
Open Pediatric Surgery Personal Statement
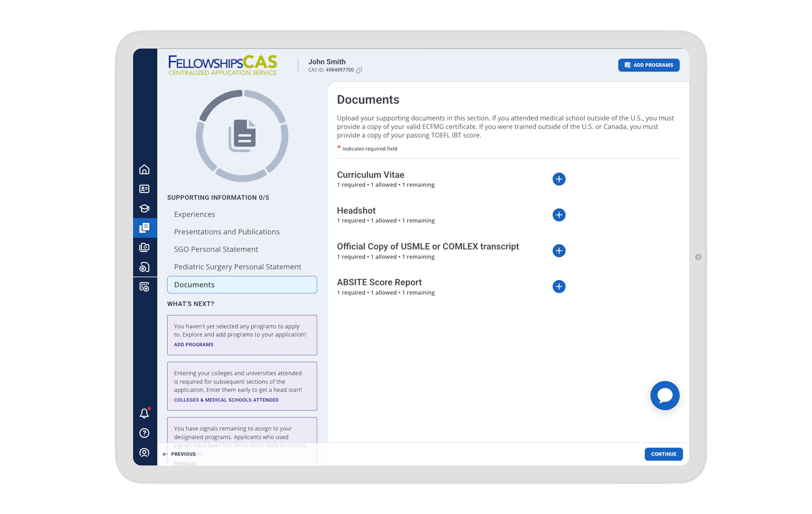tap(237, 267)
